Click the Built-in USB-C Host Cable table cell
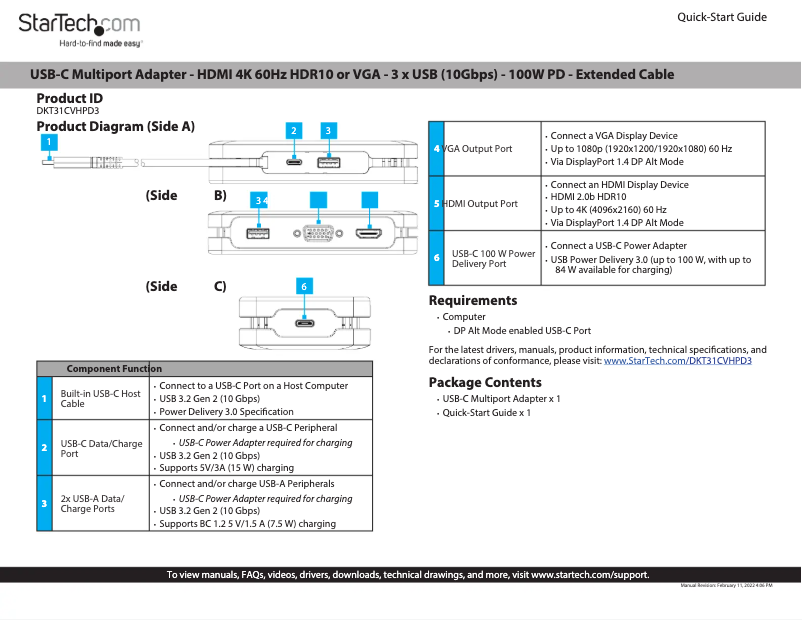Screen dimensions: 802x620 coord(100,399)
